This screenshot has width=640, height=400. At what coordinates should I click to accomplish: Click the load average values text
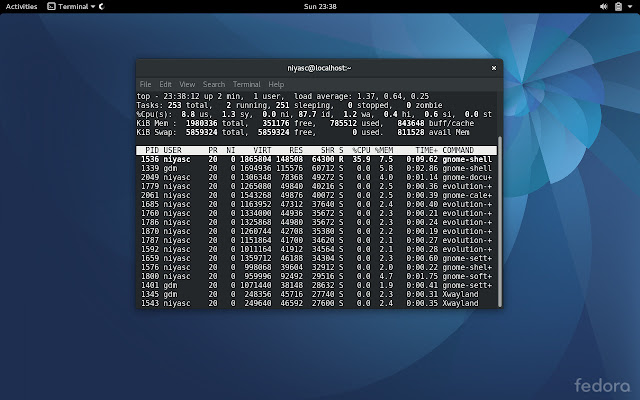tap(393, 96)
